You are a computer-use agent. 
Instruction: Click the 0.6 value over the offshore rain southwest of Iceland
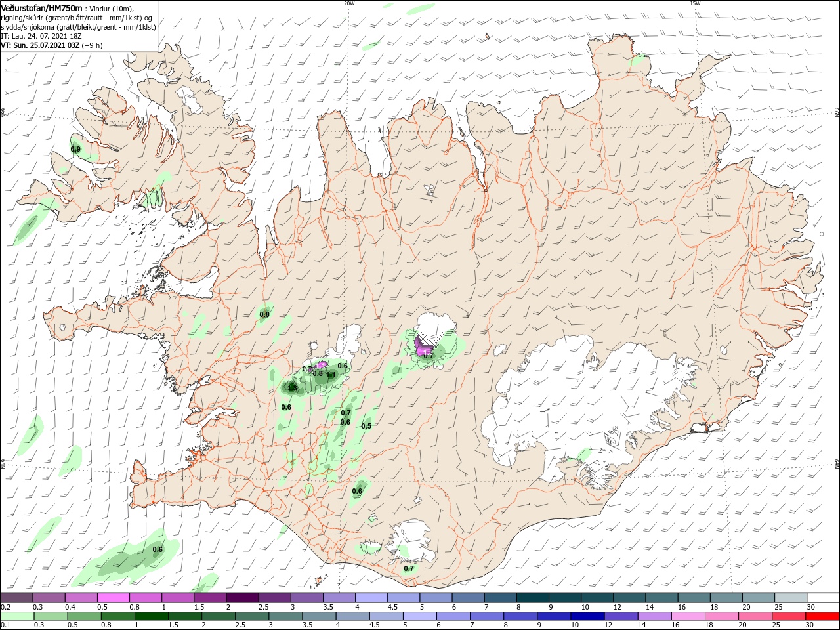coord(157,549)
